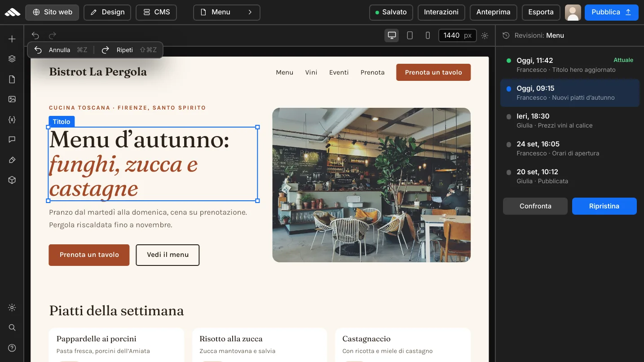The image size is (644, 362).
Task: Toggle canvas light/dark mode sun icon beside width field
Action: [x=485, y=35]
